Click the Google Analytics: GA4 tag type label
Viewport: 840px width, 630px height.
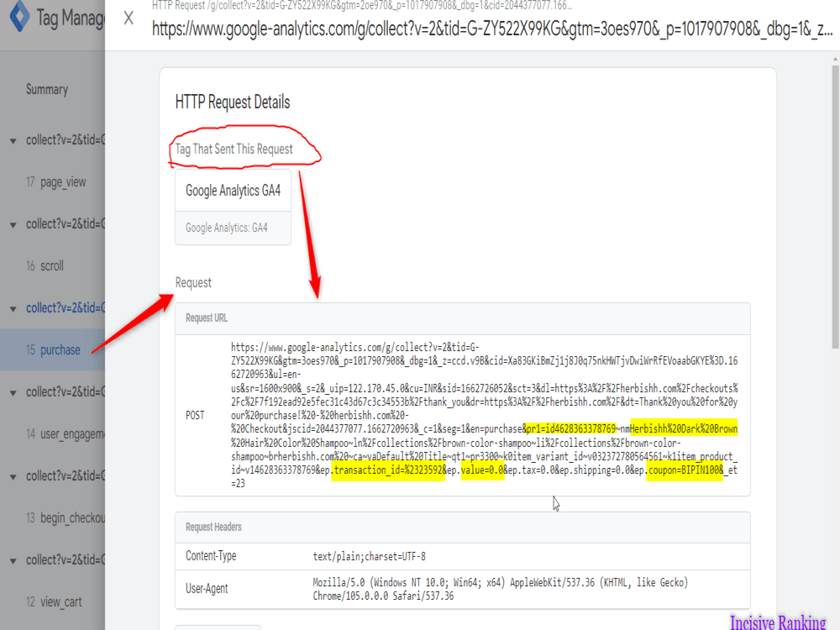point(227,228)
